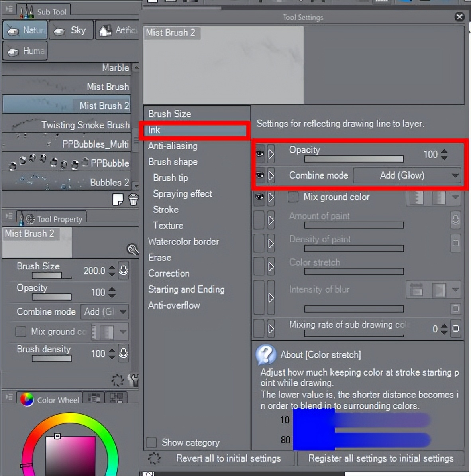The width and height of the screenshot is (471, 476).
Task: Toggle the eye icon for Combine mode
Action: tap(259, 175)
